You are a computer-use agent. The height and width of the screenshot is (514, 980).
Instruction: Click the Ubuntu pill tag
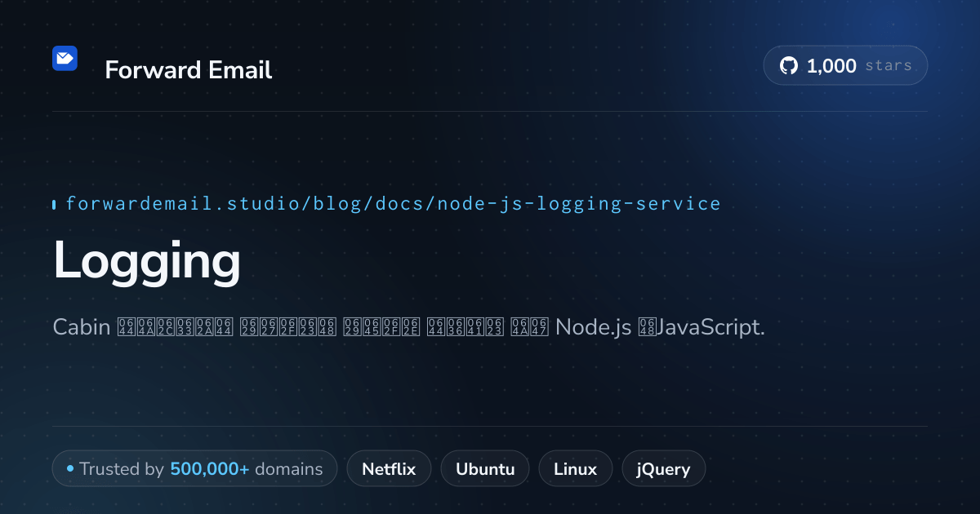point(485,469)
